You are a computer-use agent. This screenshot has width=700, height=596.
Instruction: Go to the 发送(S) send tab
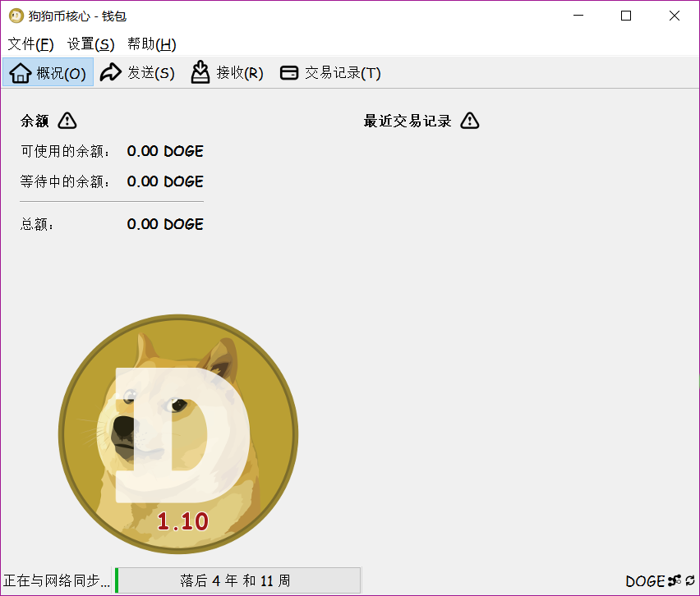click(137, 72)
